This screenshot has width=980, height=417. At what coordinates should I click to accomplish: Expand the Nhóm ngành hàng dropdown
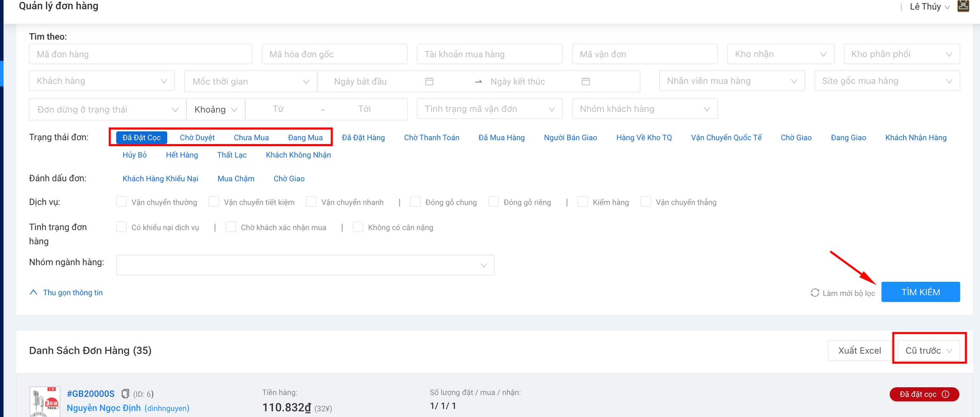(305, 265)
